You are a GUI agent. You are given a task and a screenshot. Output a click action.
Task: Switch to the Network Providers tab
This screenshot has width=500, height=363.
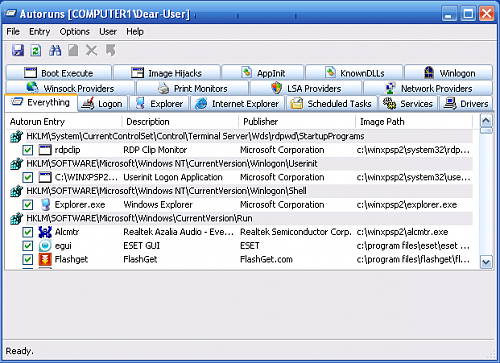pyautogui.click(x=428, y=88)
